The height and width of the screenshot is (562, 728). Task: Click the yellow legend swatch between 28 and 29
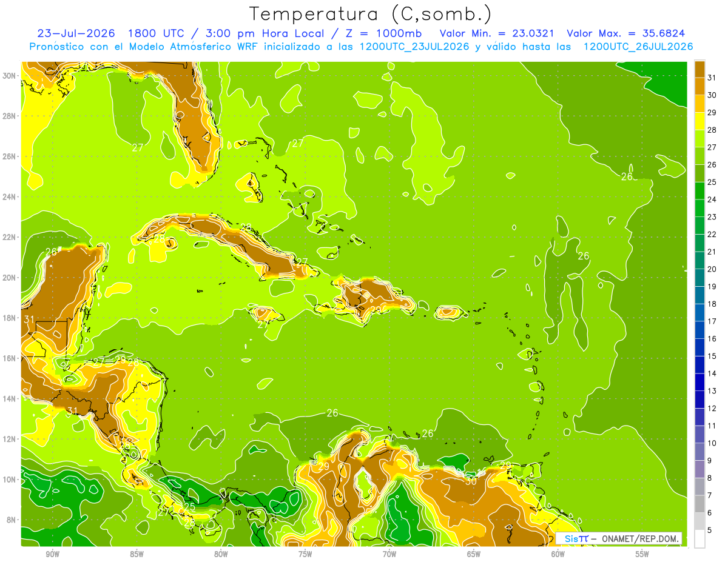[x=699, y=121]
